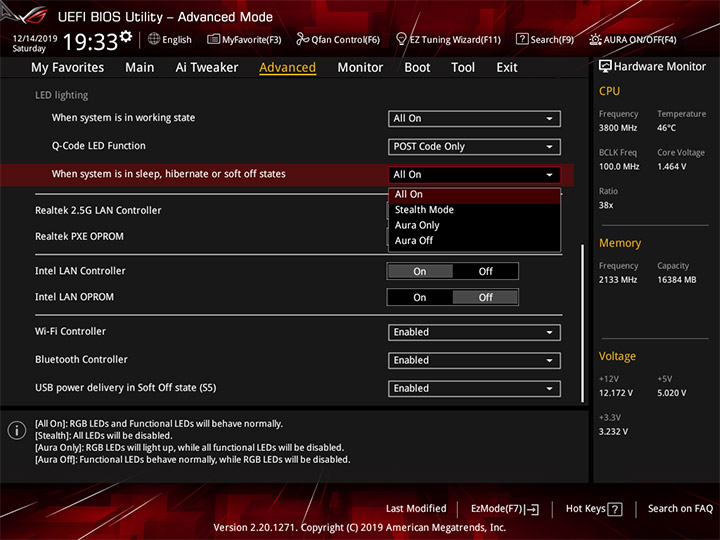Open Qfan Control(F6)
Screen dimensions: 720x540
(338, 39)
